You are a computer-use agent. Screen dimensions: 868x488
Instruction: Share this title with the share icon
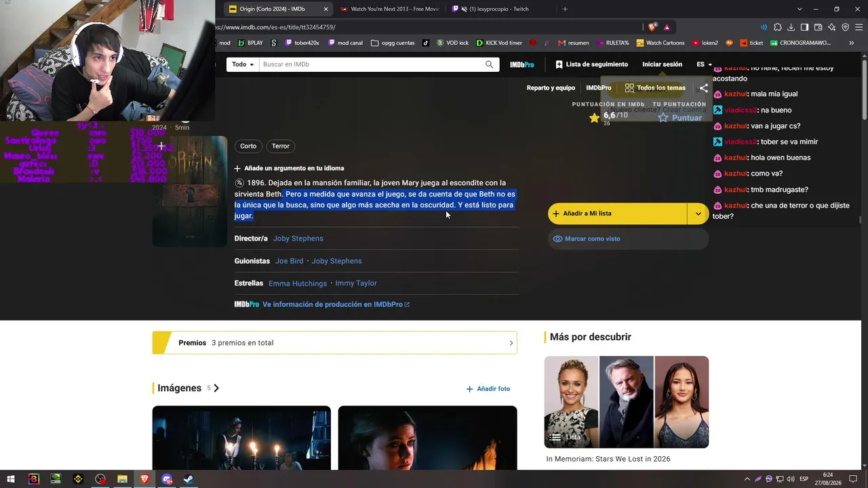tap(704, 88)
